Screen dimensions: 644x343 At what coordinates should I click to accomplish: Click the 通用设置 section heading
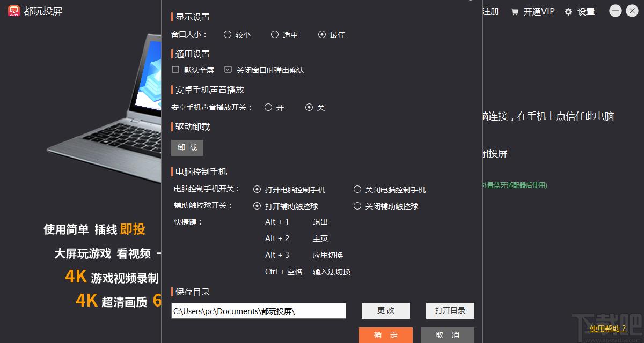click(193, 54)
